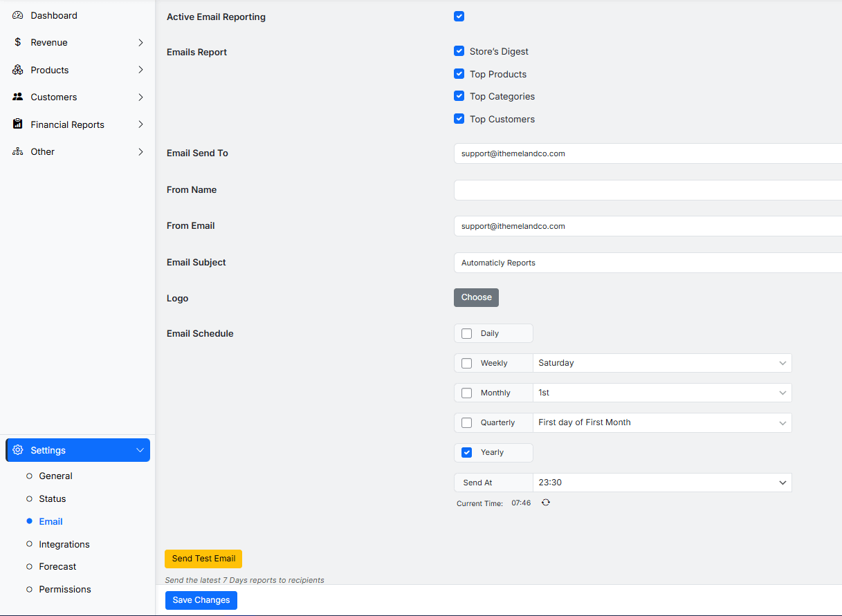Open the Send At time dropdown
Viewport: 842px width, 616px height.
pyautogui.click(x=661, y=483)
